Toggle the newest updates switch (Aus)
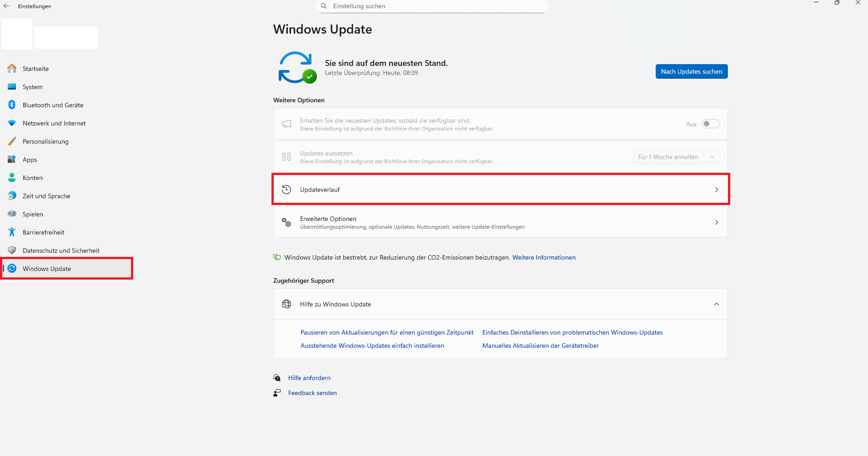Viewport: 868px width, 456px height. (x=711, y=124)
